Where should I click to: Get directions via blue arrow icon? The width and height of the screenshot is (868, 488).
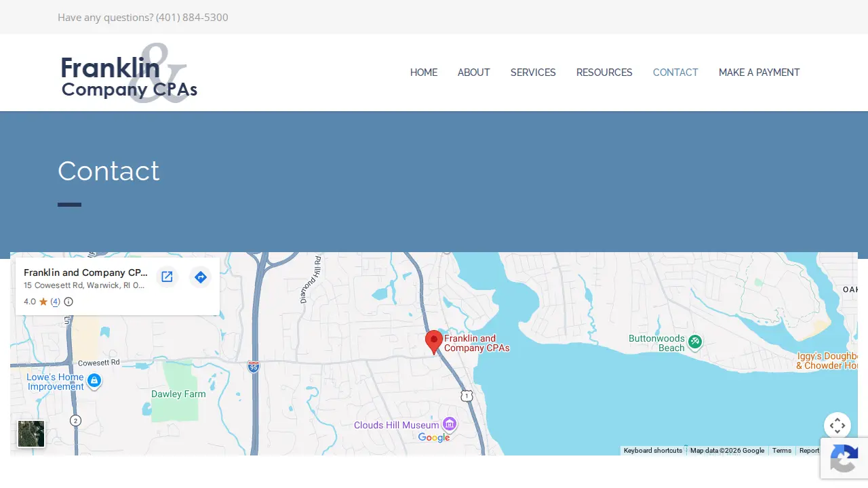[x=200, y=277]
